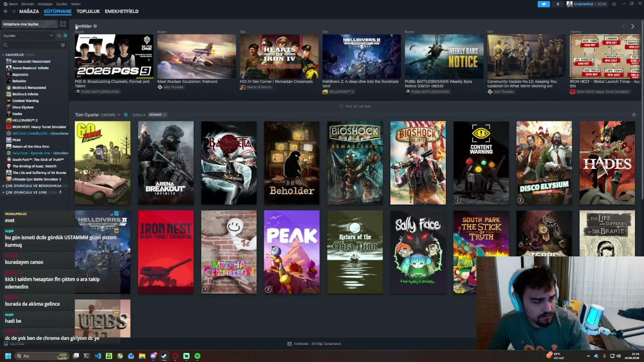This screenshot has height=362, width=644.
Task: Open Hearts of Iron IV tag under news
Action: [256, 87]
